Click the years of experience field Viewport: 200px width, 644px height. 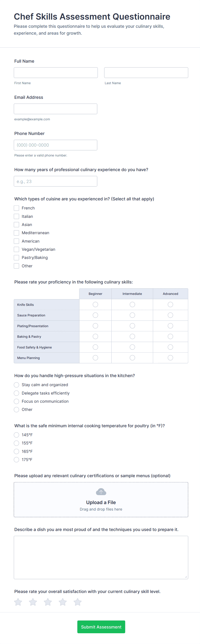click(55, 181)
